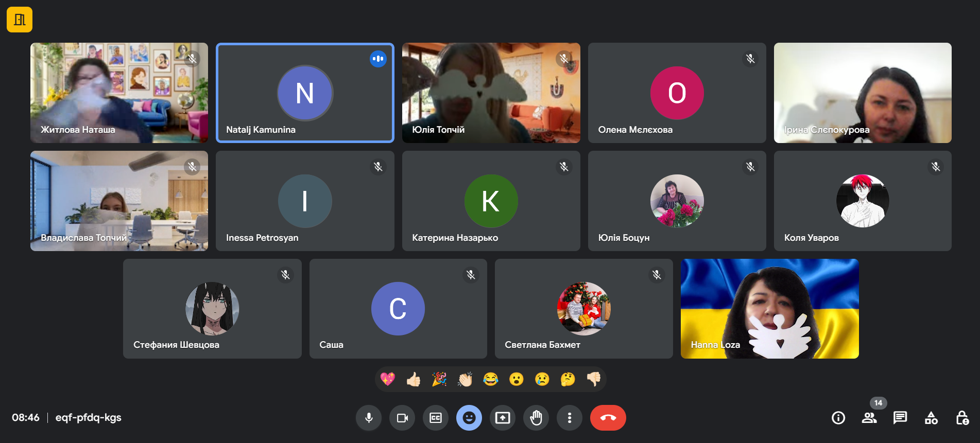Show the participants list panel
This screenshot has height=443, width=980.
pos(869,418)
